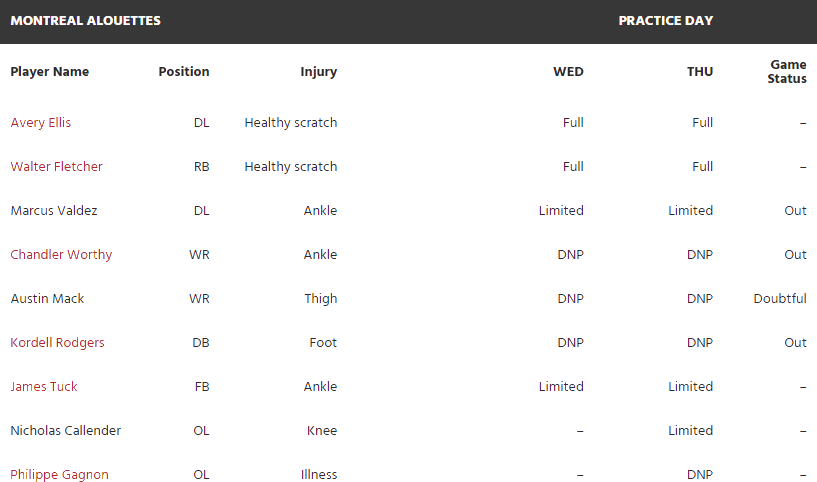Screen dimensions: 817x482
Task: Select the THU practice column header
Action: (700, 71)
